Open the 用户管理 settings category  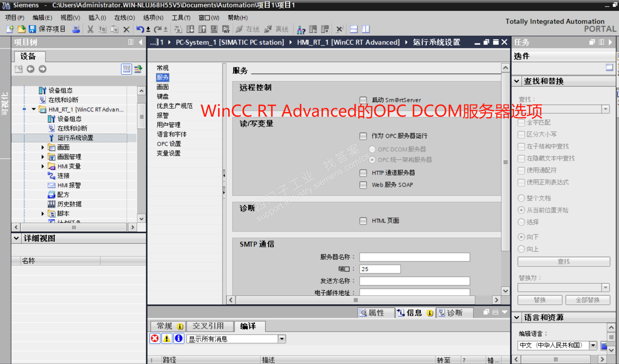pos(169,125)
